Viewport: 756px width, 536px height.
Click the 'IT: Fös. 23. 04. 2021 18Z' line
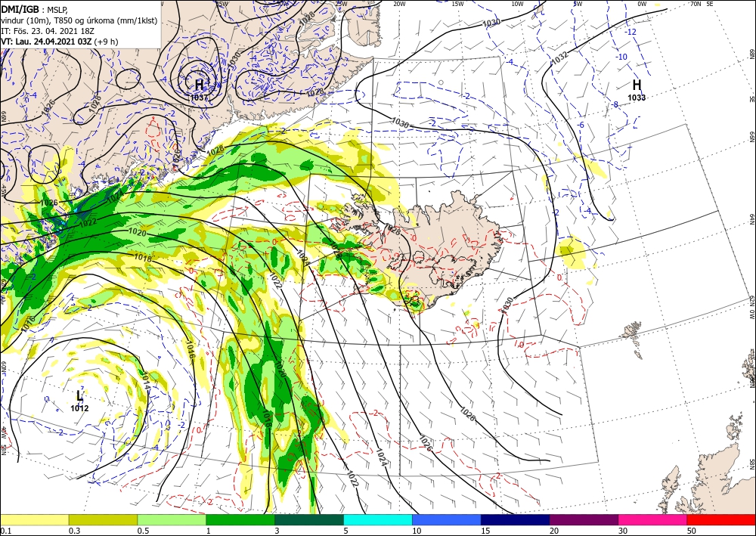click(47, 31)
